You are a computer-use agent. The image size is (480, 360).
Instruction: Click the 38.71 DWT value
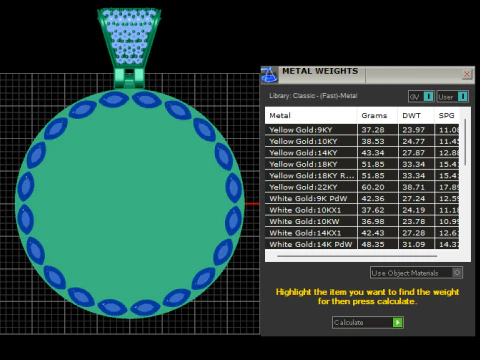(x=413, y=187)
